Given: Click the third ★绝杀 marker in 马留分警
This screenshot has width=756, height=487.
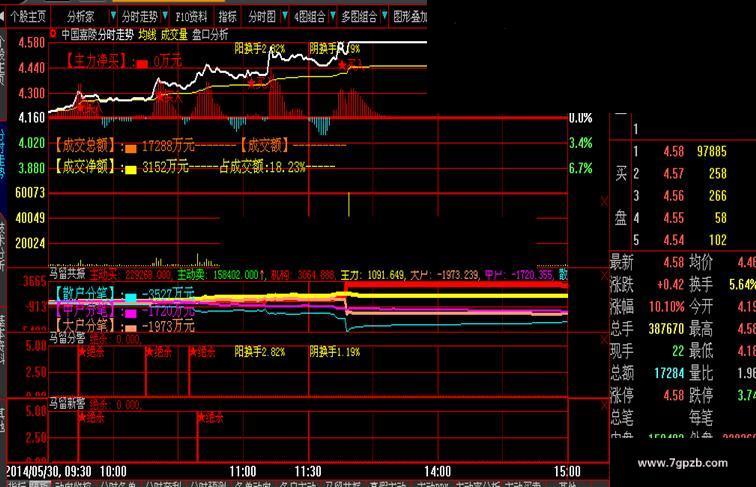Looking at the screenshot, I should (202, 352).
